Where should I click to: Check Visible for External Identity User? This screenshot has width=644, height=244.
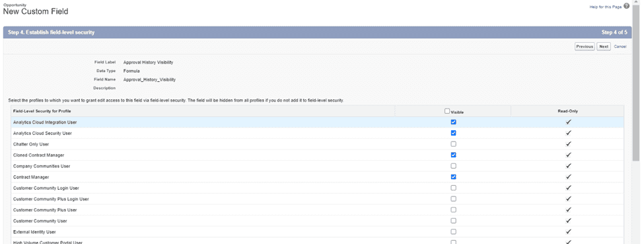(x=453, y=231)
